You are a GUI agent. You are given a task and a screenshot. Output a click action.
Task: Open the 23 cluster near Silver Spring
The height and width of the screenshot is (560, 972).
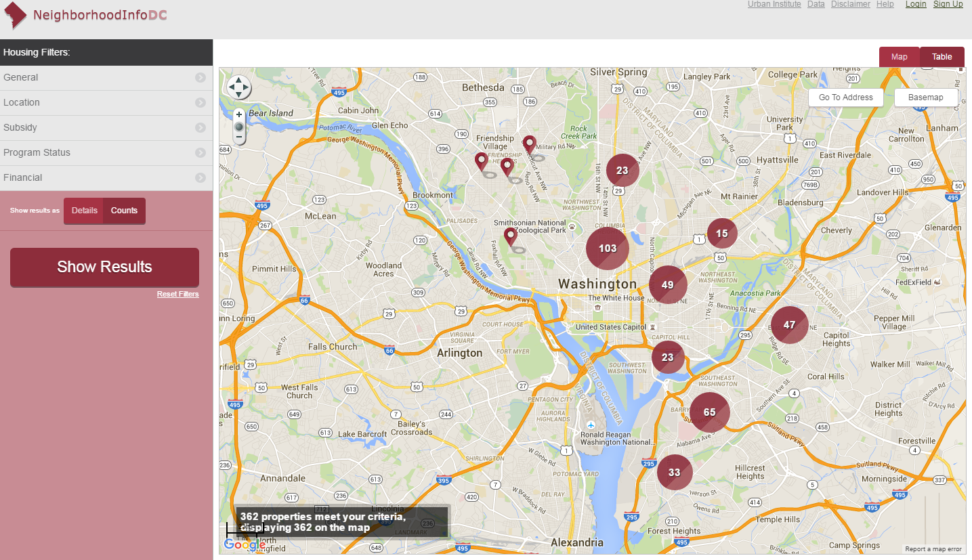click(622, 171)
